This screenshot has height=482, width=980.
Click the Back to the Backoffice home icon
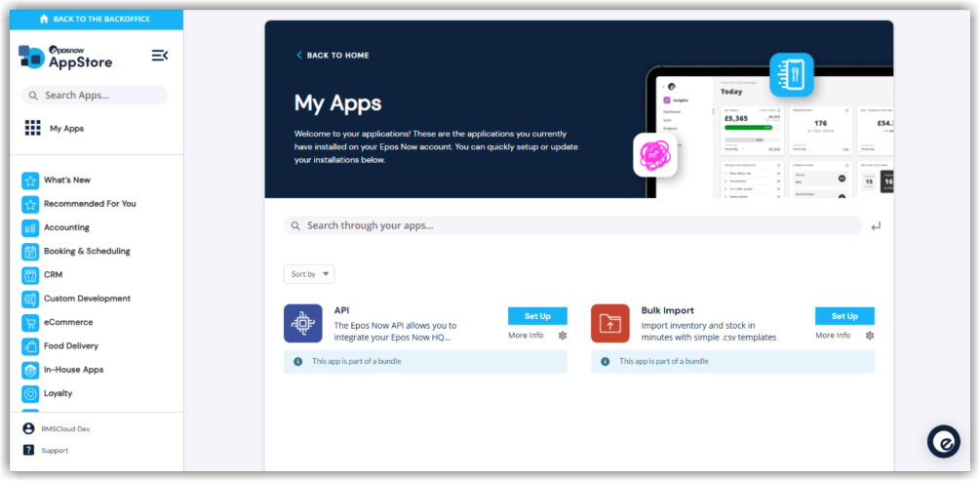tap(44, 20)
